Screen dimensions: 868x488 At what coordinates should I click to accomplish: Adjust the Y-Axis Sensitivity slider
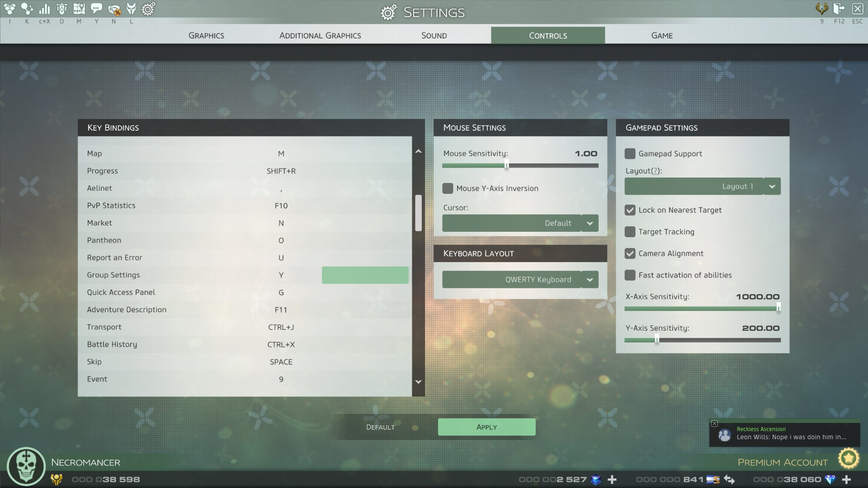tap(703, 340)
